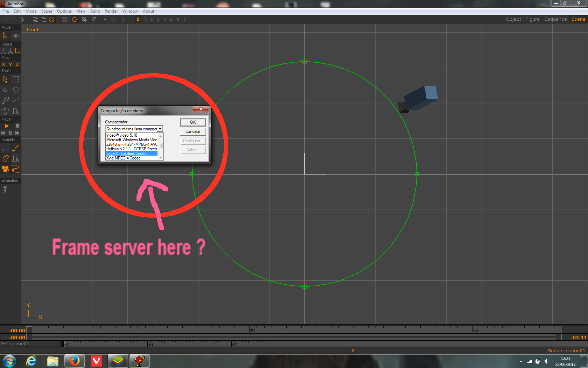Select screen coordinate system icon

(x=17, y=51)
